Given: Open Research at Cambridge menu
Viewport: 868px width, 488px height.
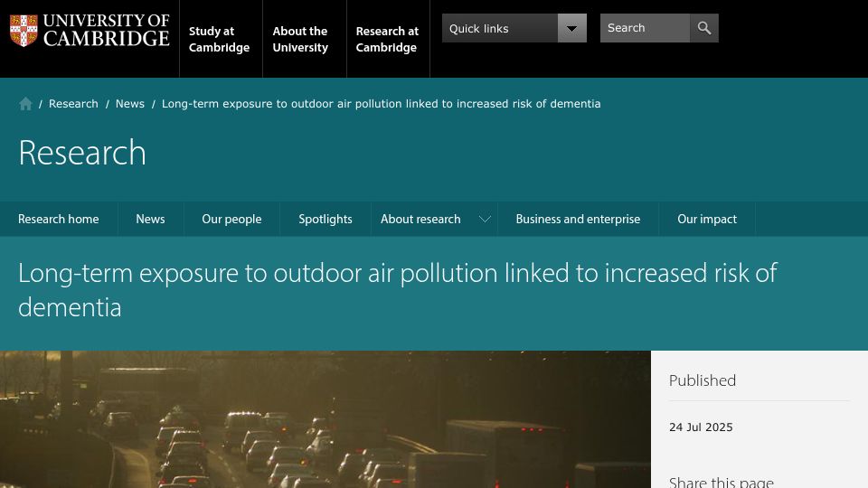Looking at the screenshot, I should (x=387, y=39).
